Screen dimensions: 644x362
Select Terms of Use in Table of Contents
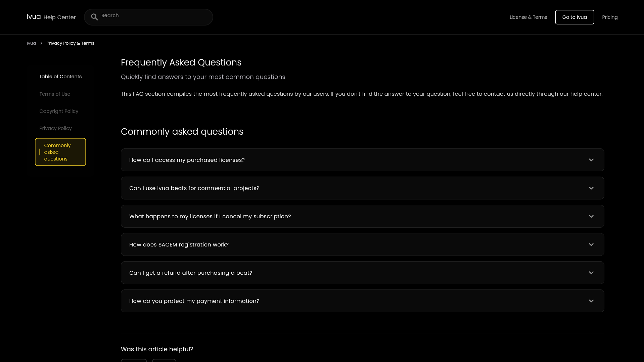pos(55,94)
